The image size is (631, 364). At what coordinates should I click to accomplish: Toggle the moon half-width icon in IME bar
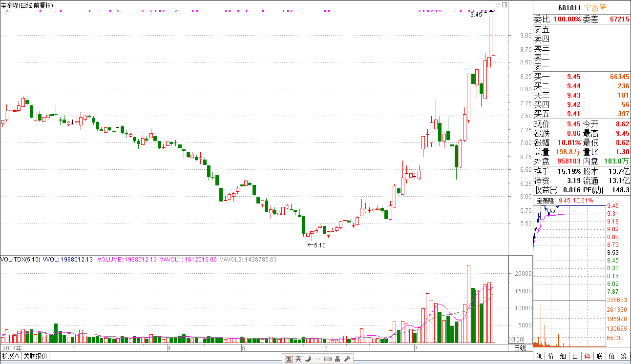308,359
